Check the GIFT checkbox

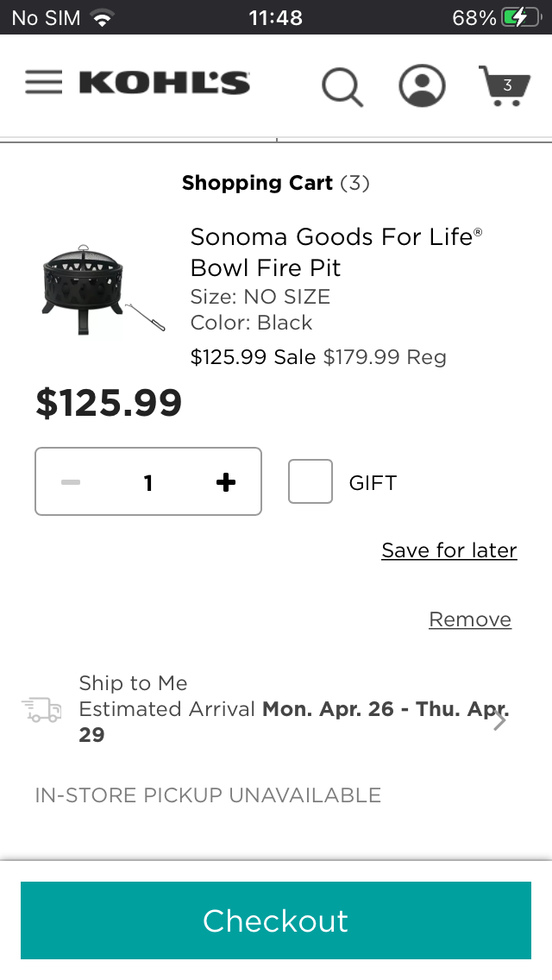pyautogui.click(x=310, y=481)
